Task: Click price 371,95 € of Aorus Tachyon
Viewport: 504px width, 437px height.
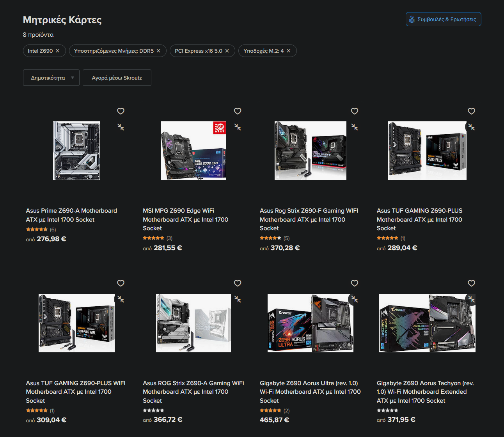Action: click(x=401, y=420)
